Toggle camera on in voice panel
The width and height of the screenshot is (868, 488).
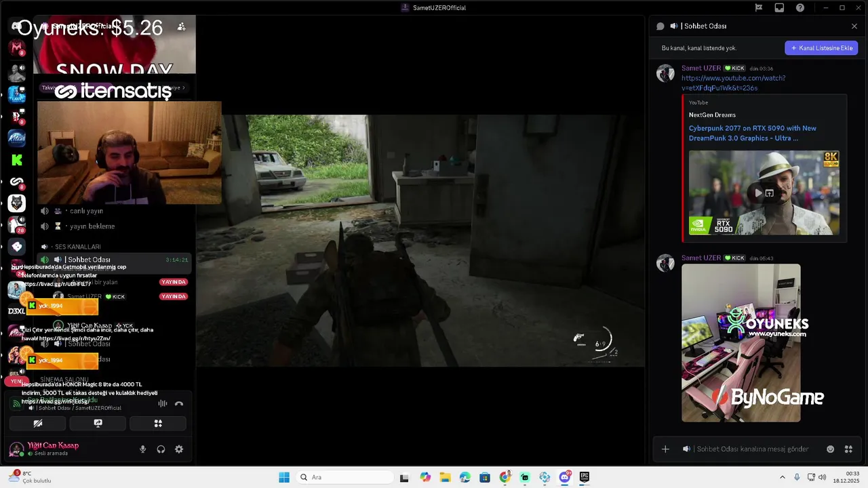(x=38, y=423)
